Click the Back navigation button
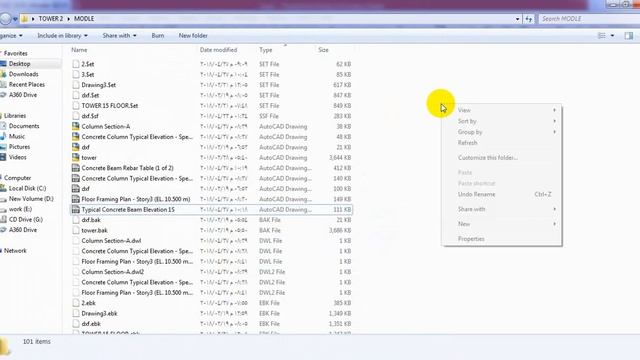 click(x=5, y=19)
